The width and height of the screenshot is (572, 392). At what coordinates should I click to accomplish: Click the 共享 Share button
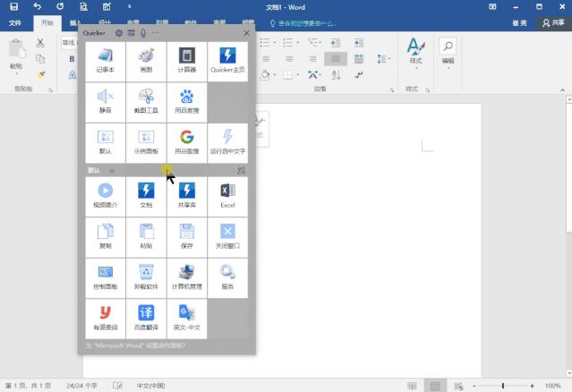point(551,23)
